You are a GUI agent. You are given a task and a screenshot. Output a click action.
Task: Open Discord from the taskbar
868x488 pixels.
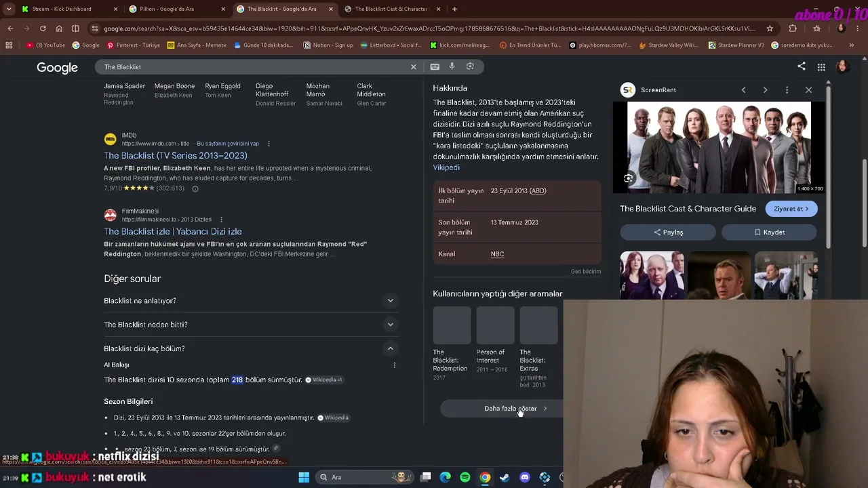[525, 477]
